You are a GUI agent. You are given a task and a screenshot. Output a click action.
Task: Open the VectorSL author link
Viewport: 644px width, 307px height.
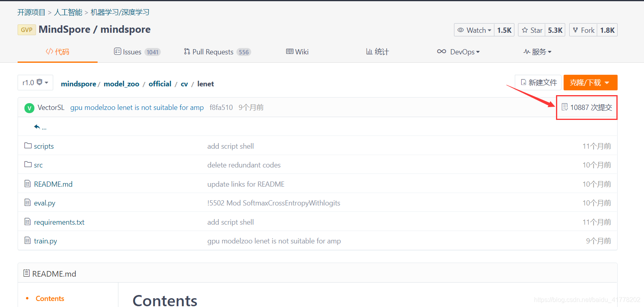click(51, 108)
